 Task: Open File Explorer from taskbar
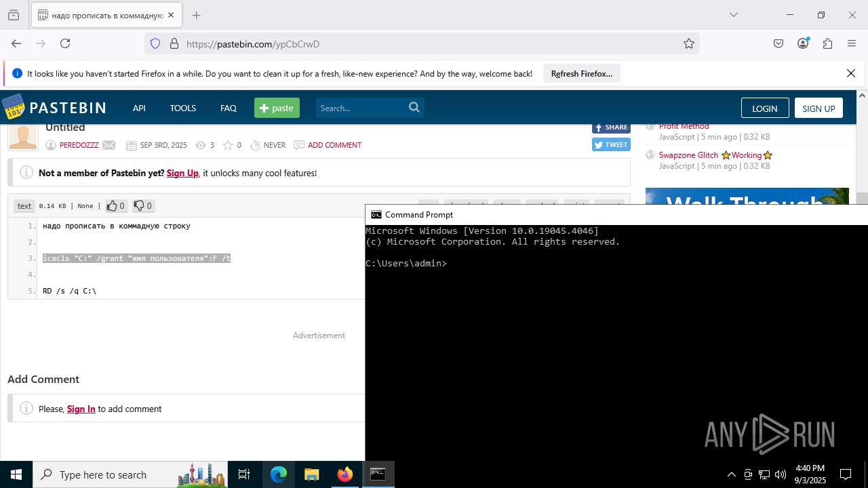tap(311, 474)
